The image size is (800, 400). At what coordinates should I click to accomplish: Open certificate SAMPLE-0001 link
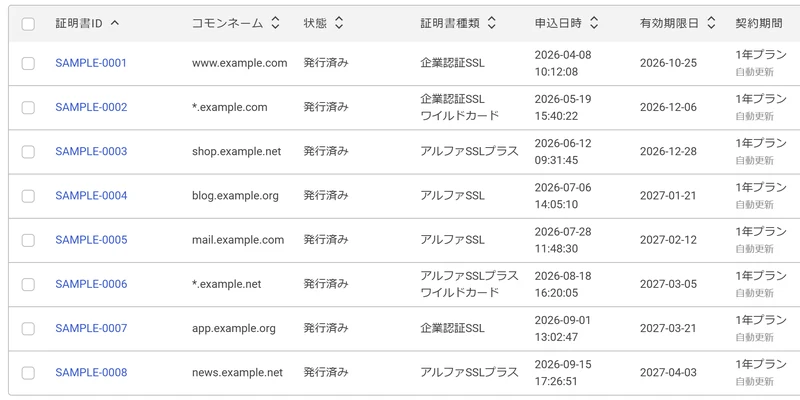point(91,63)
